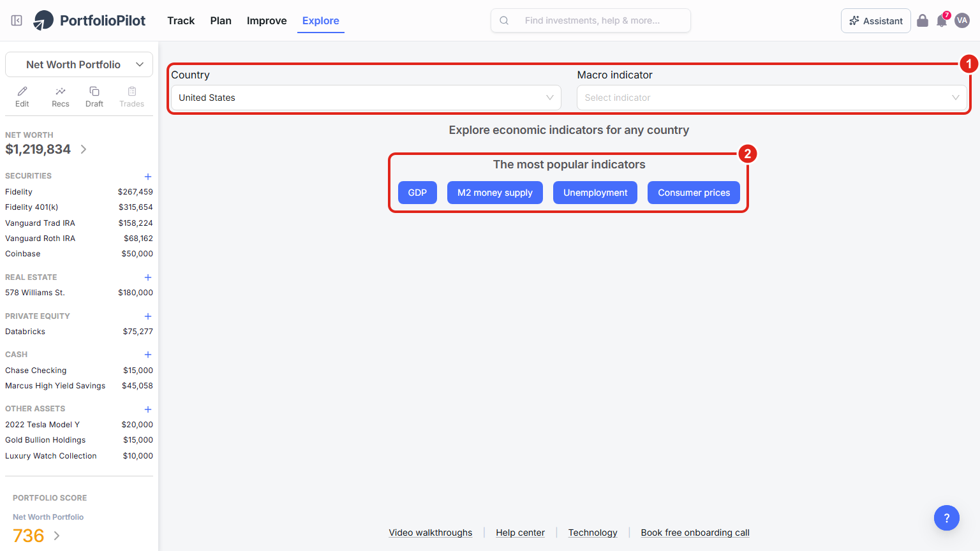Open the Macro indicator dropdown
The width and height of the screenshot is (980, 551).
tap(772, 98)
